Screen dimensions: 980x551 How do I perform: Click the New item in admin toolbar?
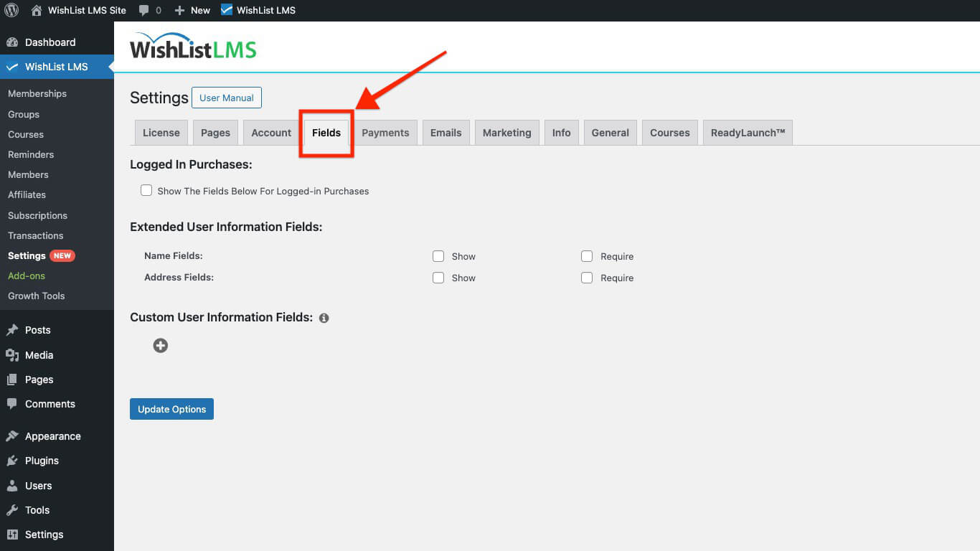pos(192,10)
